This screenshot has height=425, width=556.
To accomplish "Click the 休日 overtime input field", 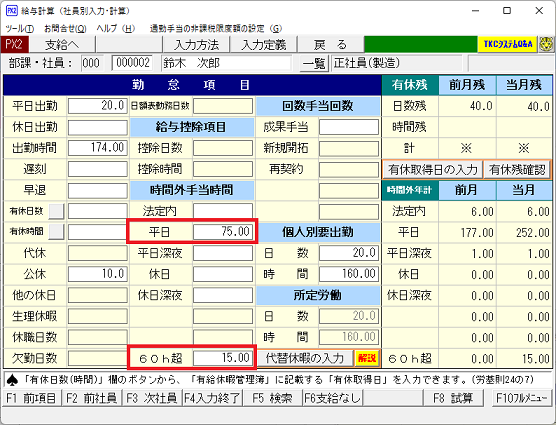I will (x=223, y=274).
